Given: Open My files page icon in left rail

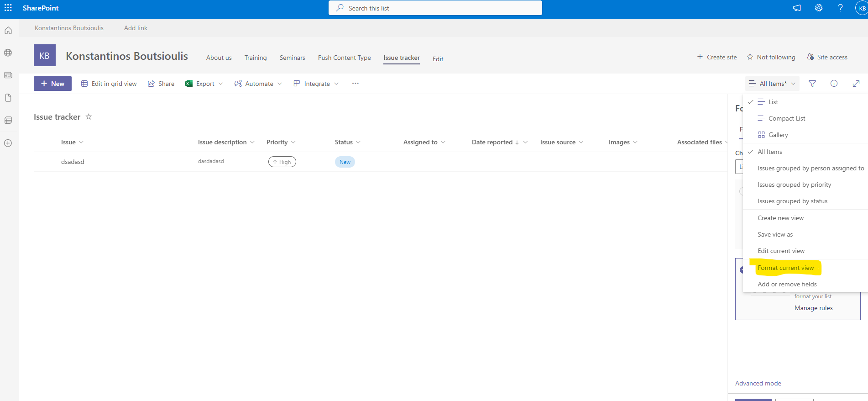Looking at the screenshot, I should tap(8, 98).
